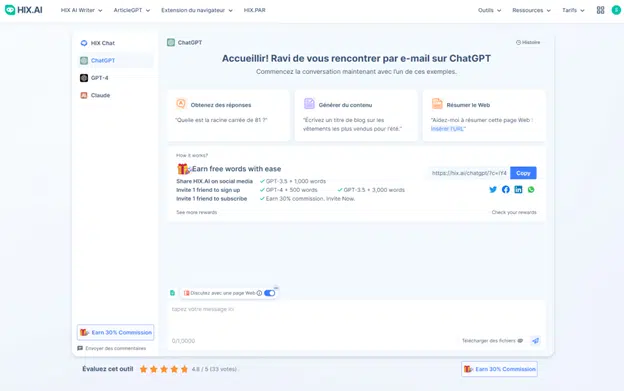
Task: Share via the Facebook icon
Action: [x=505, y=189]
